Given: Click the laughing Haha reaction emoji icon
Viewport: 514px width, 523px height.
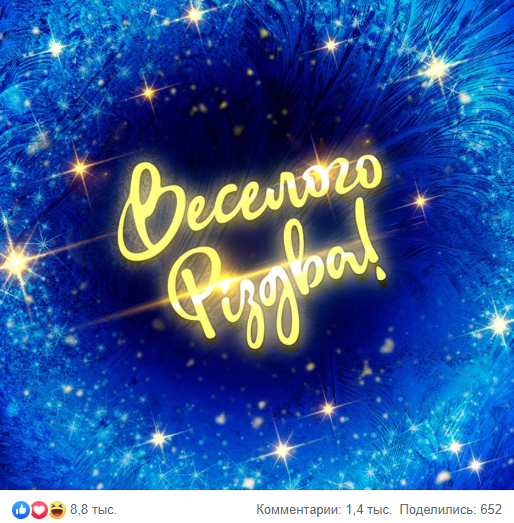Looking at the screenshot, I should [x=58, y=510].
